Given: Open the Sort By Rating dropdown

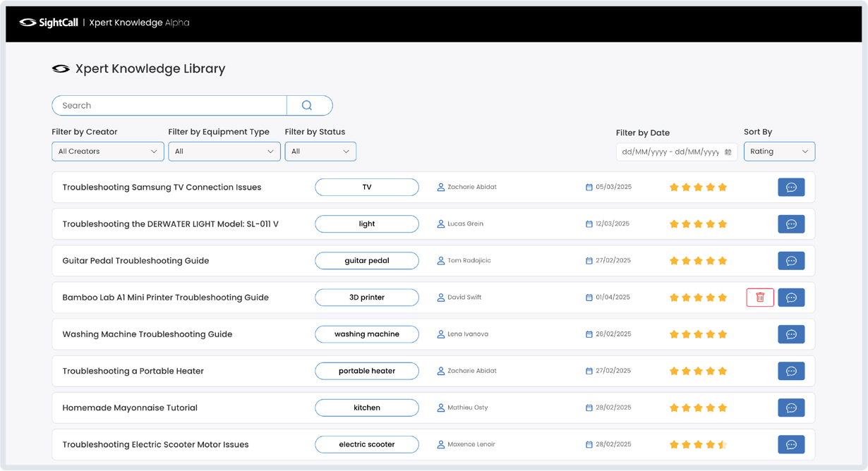Looking at the screenshot, I should coord(779,152).
